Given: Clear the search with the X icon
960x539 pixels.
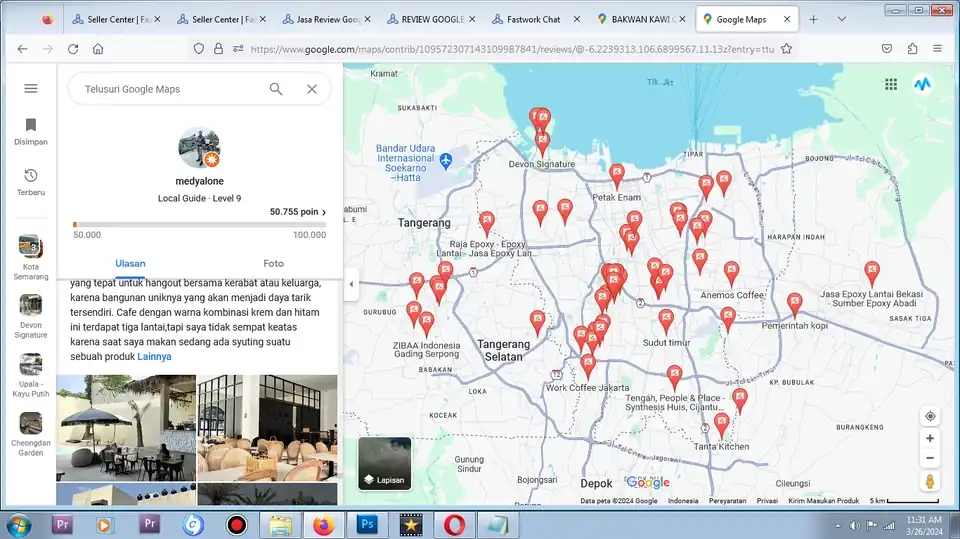Looking at the screenshot, I should click(312, 89).
